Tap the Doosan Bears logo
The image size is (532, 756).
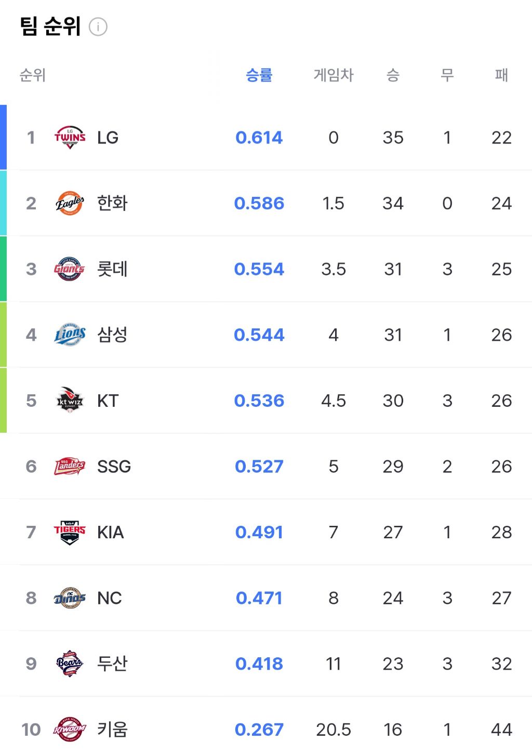click(x=70, y=664)
